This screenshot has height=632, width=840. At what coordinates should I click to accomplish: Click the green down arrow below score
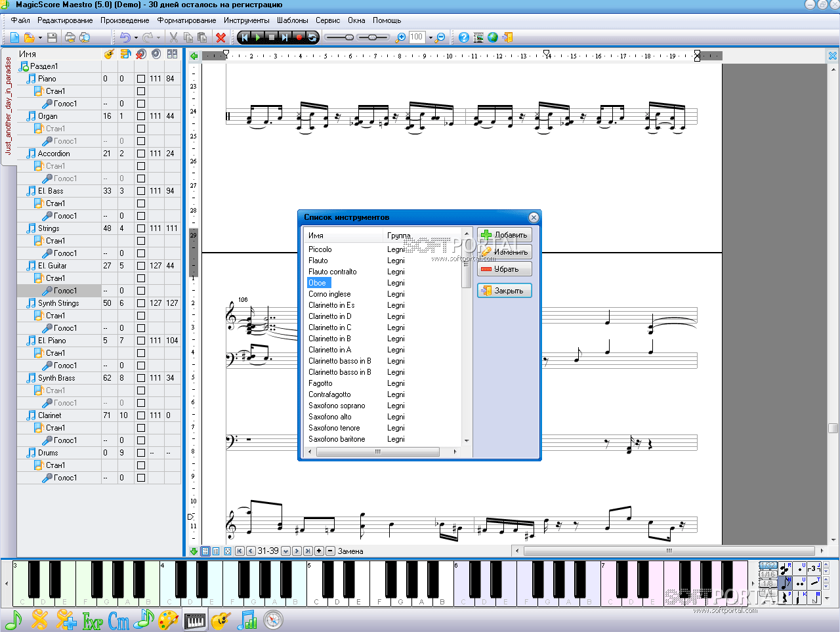tap(194, 551)
